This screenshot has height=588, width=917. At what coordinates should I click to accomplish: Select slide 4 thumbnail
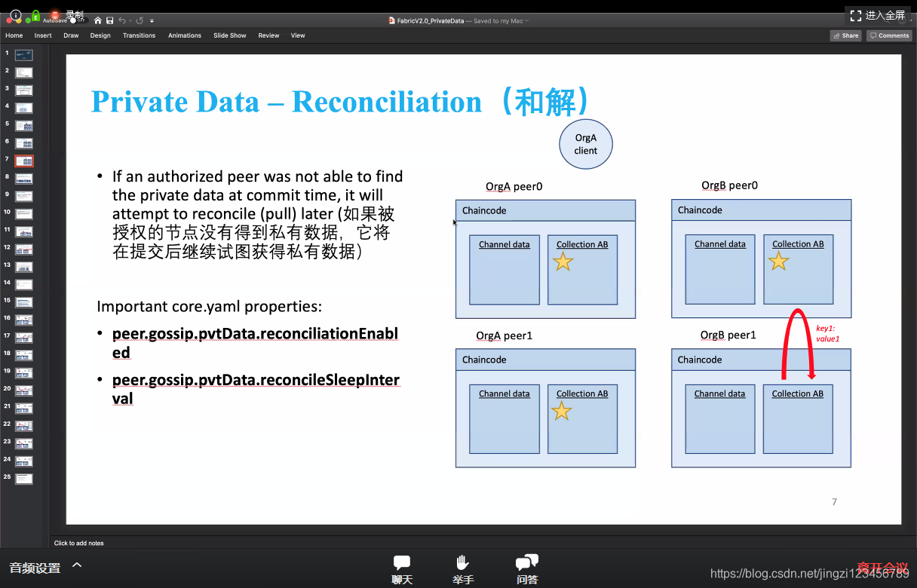pyautogui.click(x=24, y=108)
